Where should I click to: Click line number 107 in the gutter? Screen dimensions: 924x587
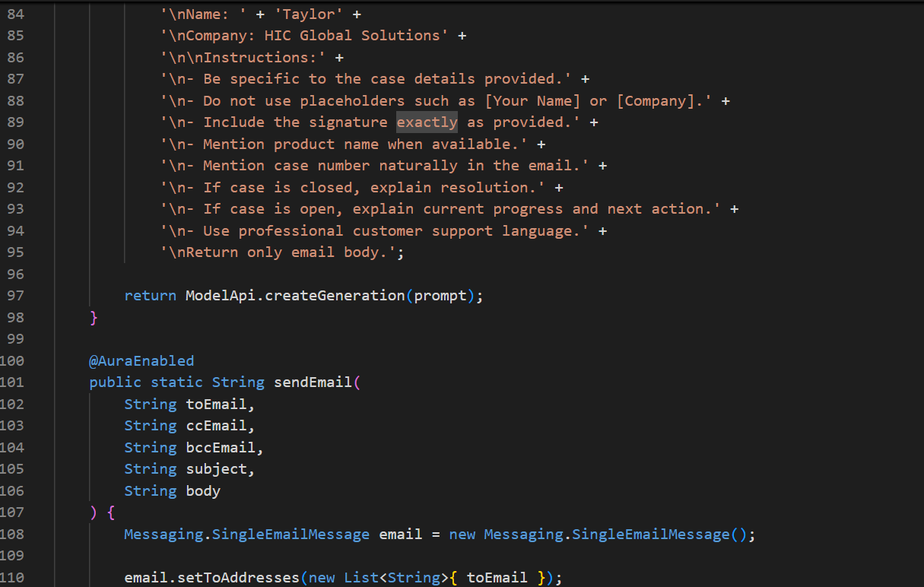pyautogui.click(x=13, y=512)
